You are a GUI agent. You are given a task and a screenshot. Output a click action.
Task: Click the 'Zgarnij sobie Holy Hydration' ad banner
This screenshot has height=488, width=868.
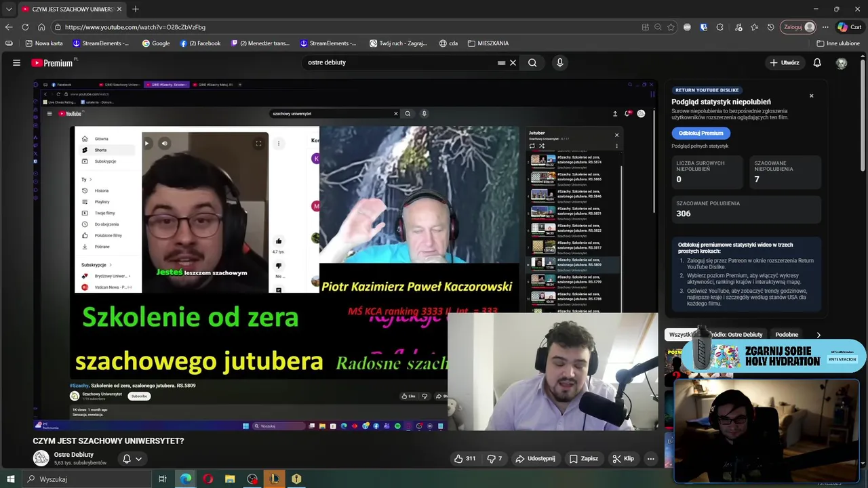(x=773, y=355)
